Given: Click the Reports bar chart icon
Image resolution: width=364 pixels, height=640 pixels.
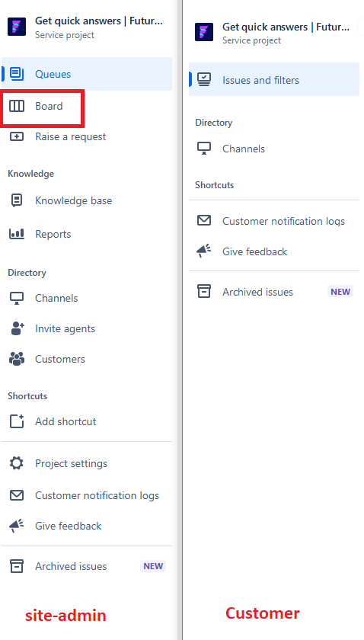Looking at the screenshot, I should click(x=17, y=234).
